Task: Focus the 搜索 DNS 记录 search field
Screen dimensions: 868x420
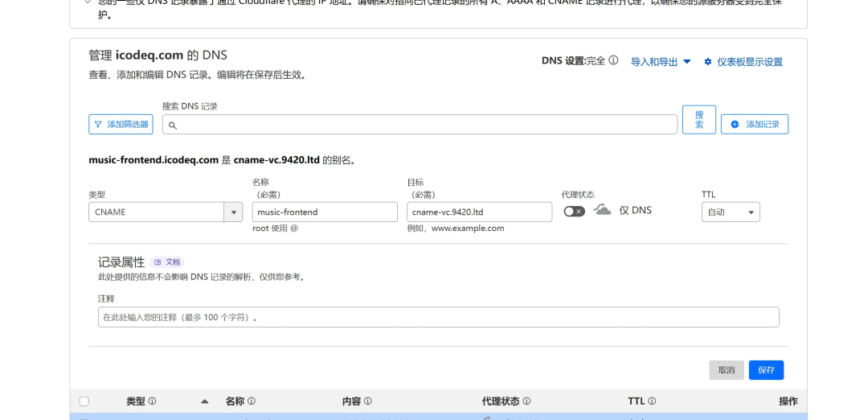Action: tap(420, 125)
